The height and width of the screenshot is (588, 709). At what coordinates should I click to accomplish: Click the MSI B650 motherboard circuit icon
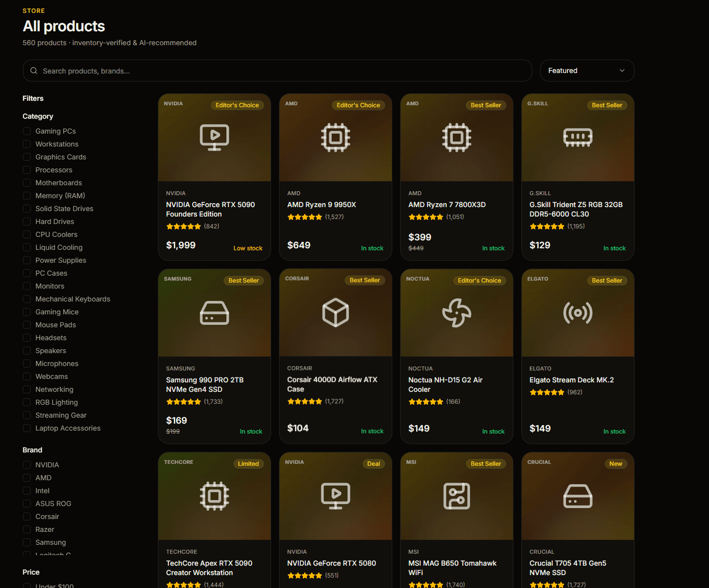457,496
